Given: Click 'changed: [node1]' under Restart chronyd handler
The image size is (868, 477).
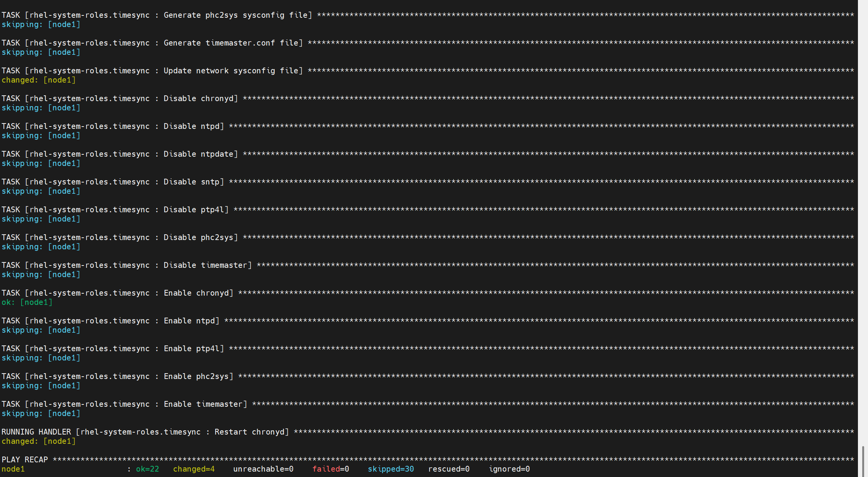Looking at the screenshot, I should (x=39, y=441).
